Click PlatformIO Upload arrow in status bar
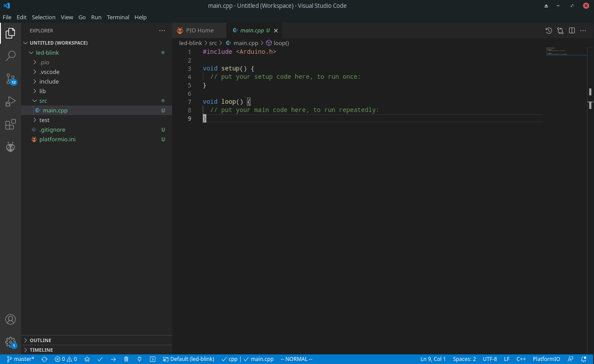Viewport: 594px width, 364px height. pyautogui.click(x=113, y=359)
